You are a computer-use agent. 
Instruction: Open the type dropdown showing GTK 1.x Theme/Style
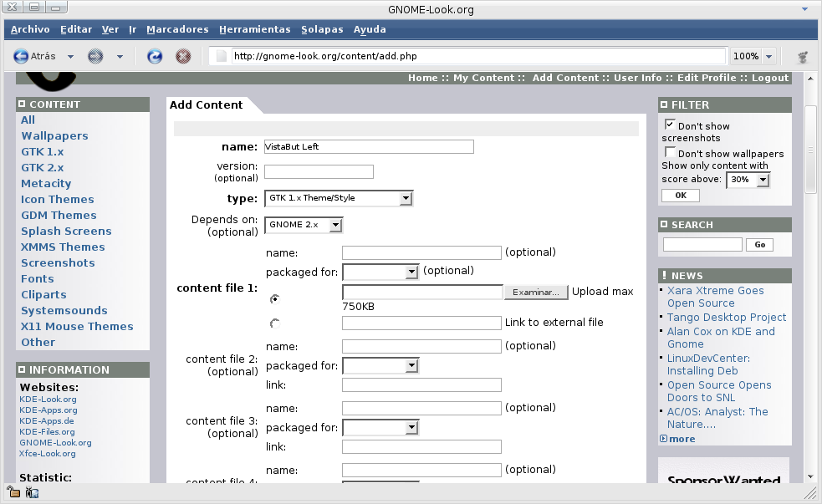point(339,198)
